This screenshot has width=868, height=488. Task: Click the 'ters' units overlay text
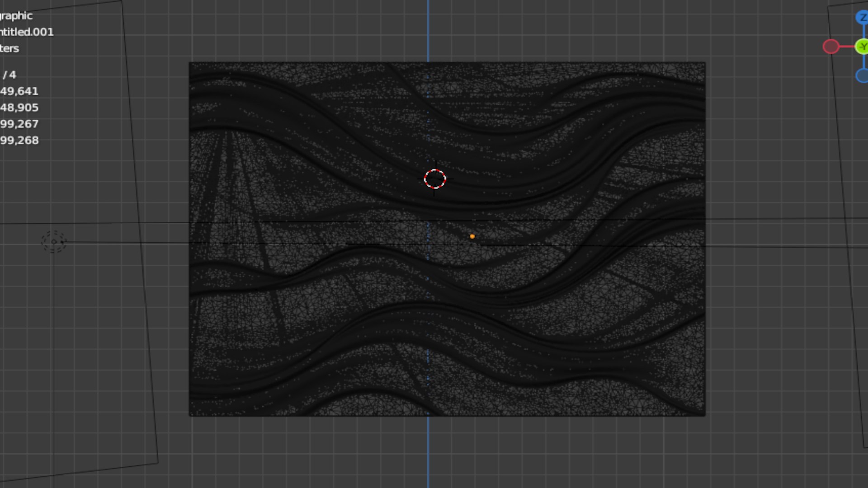point(9,48)
